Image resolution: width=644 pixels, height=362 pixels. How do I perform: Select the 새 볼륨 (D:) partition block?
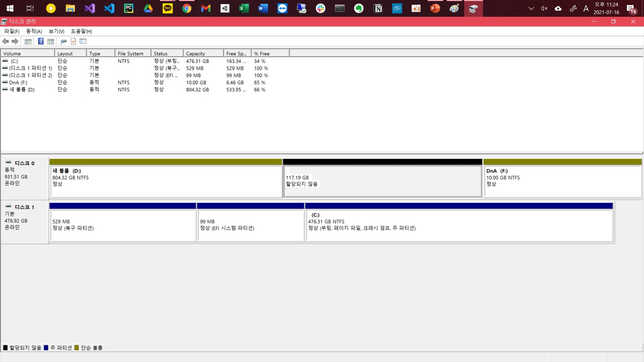pos(166,181)
